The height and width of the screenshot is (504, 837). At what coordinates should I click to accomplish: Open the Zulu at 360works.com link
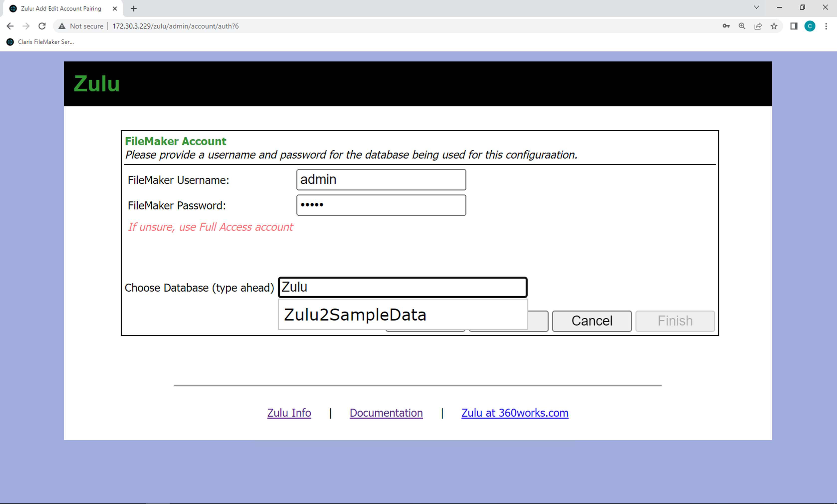click(515, 413)
